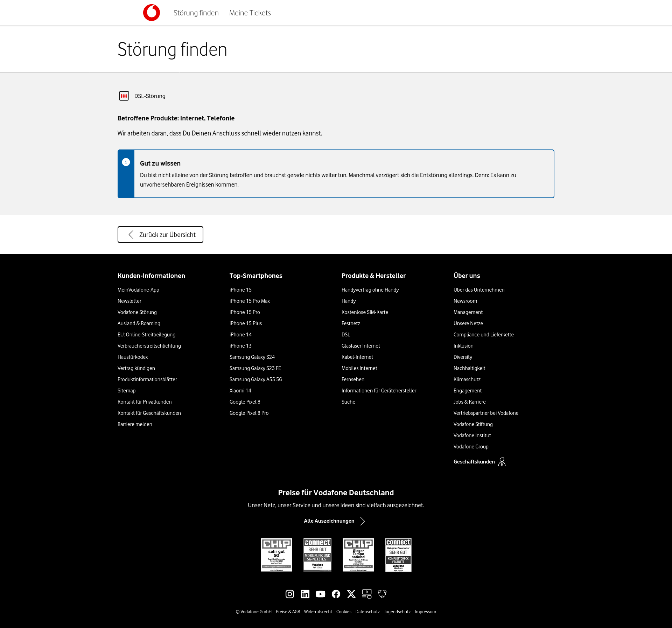Click the info icon in the Gut zu wissen box

point(126,162)
